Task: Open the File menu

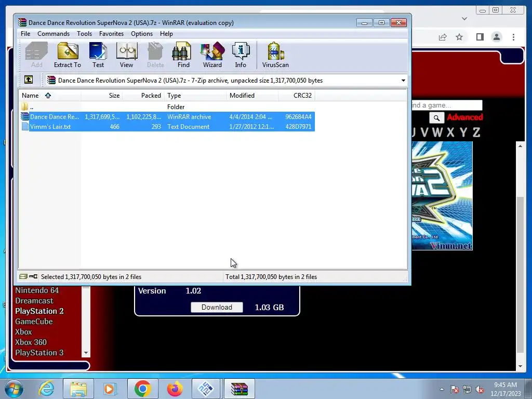Action: pyautogui.click(x=25, y=34)
